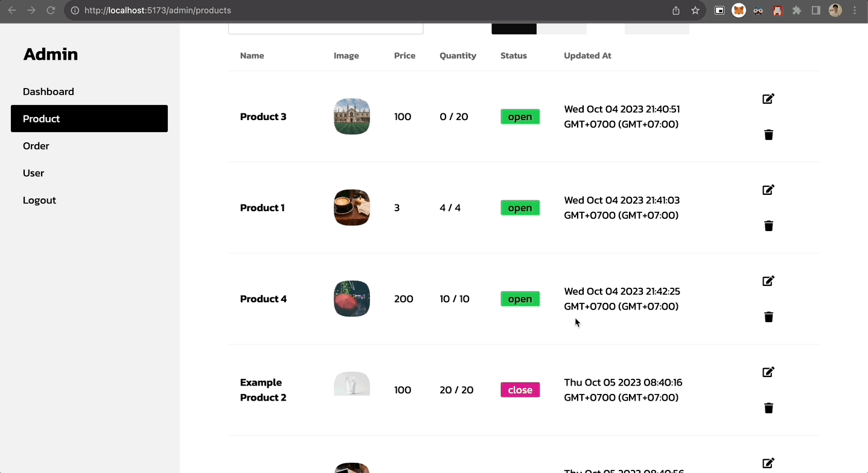
Task: Remove Product 1 via the trash icon
Action: click(x=768, y=226)
